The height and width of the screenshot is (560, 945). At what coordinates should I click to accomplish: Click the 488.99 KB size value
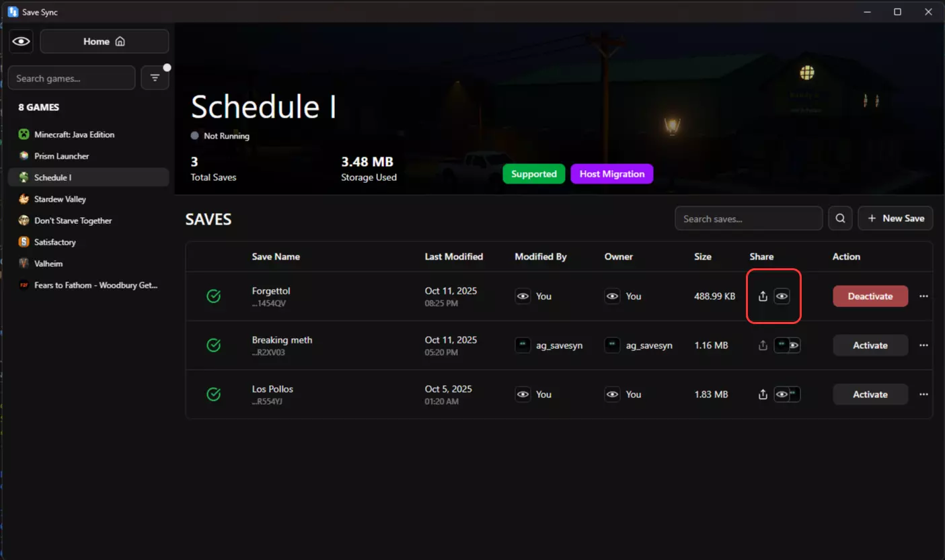click(715, 296)
